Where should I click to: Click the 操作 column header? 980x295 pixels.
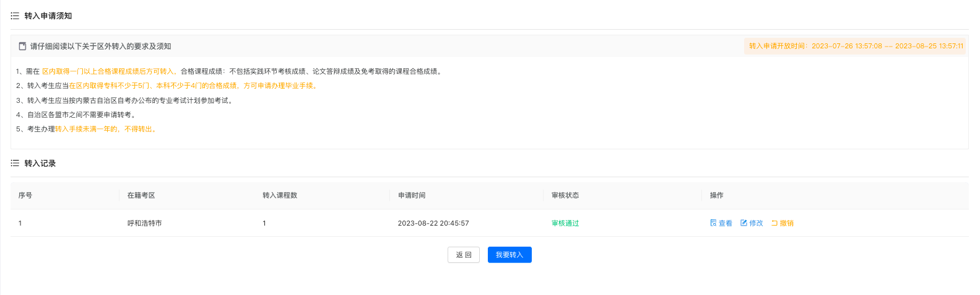[716, 195]
